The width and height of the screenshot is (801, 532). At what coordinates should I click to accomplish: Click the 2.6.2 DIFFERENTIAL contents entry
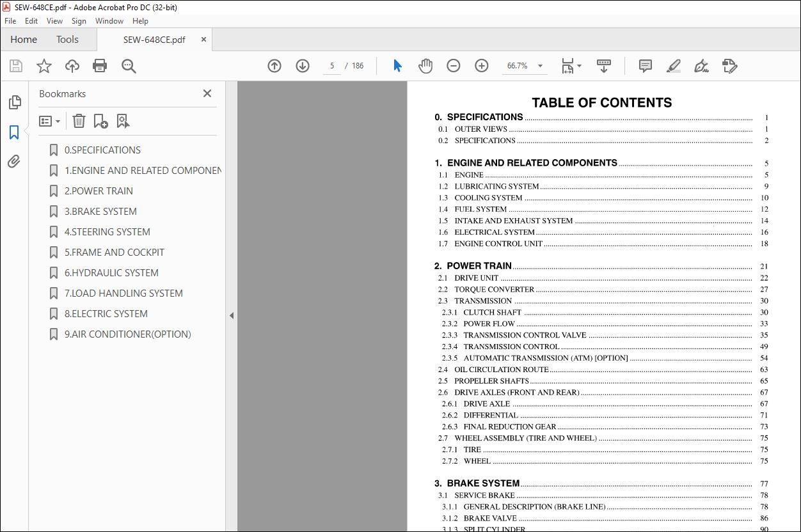click(x=605, y=416)
